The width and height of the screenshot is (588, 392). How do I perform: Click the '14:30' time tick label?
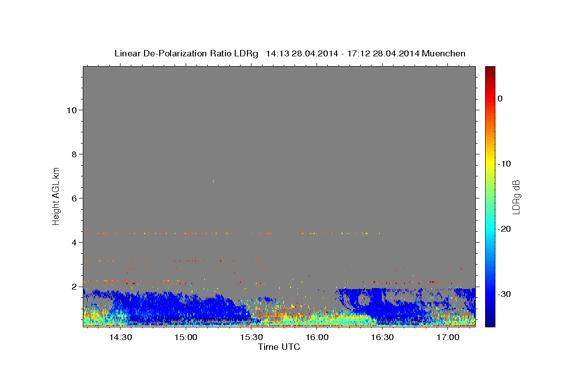pyautogui.click(x=120, y=337)
